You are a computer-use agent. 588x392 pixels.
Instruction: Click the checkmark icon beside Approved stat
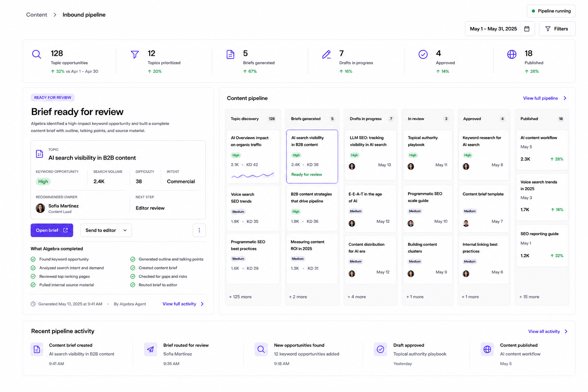point(423,54)
